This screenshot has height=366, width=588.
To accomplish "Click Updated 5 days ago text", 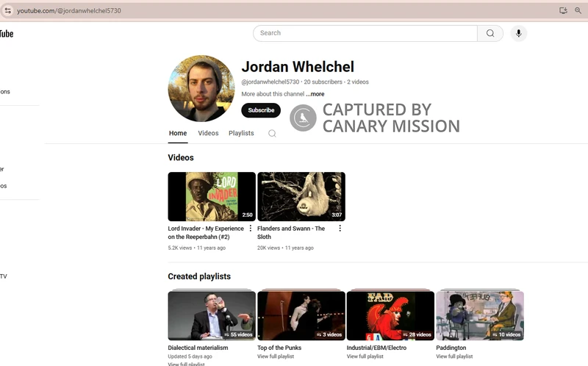I will 190,356.
